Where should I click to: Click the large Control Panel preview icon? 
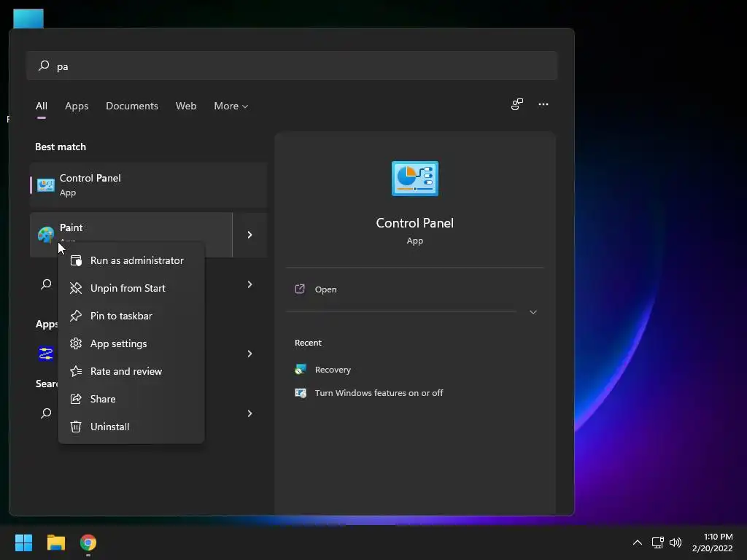pos(415,179)
